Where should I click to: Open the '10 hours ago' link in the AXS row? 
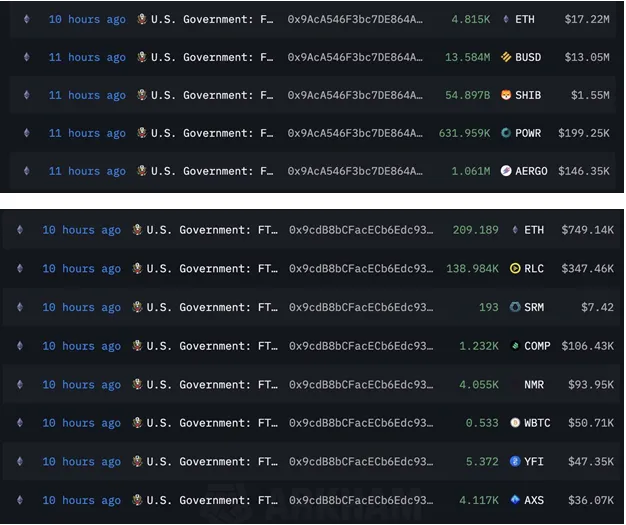point(81,500)
